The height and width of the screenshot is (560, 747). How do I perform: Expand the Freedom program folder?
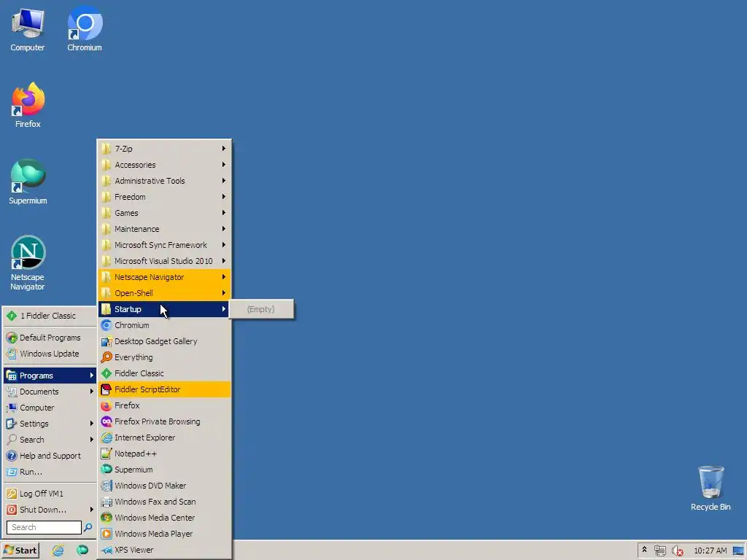click(164, 197)
